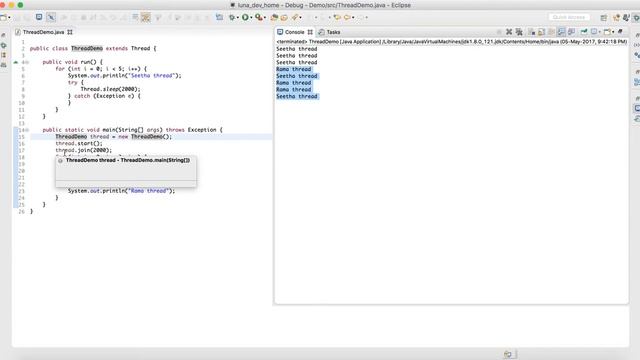The image size is (640, 360).
Task: Click the terminated ThreadDemo console status line
Action: (451, 42)
